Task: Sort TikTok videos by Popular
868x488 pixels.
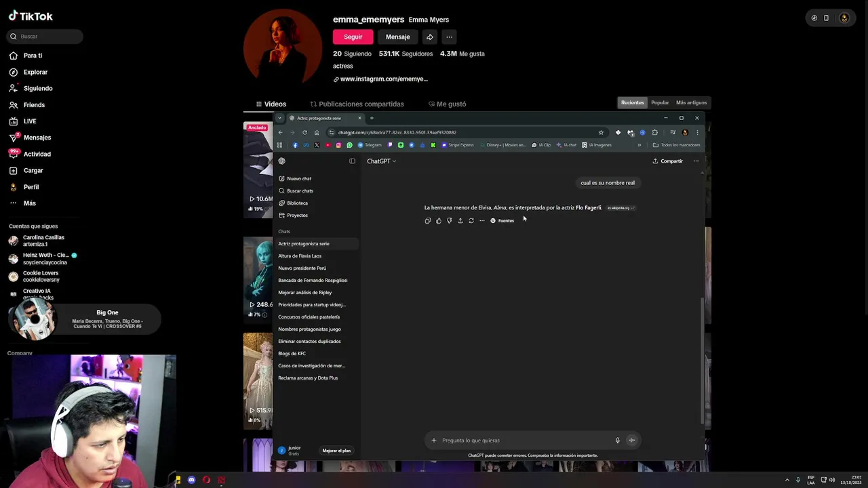Action: tap(660, 103)
